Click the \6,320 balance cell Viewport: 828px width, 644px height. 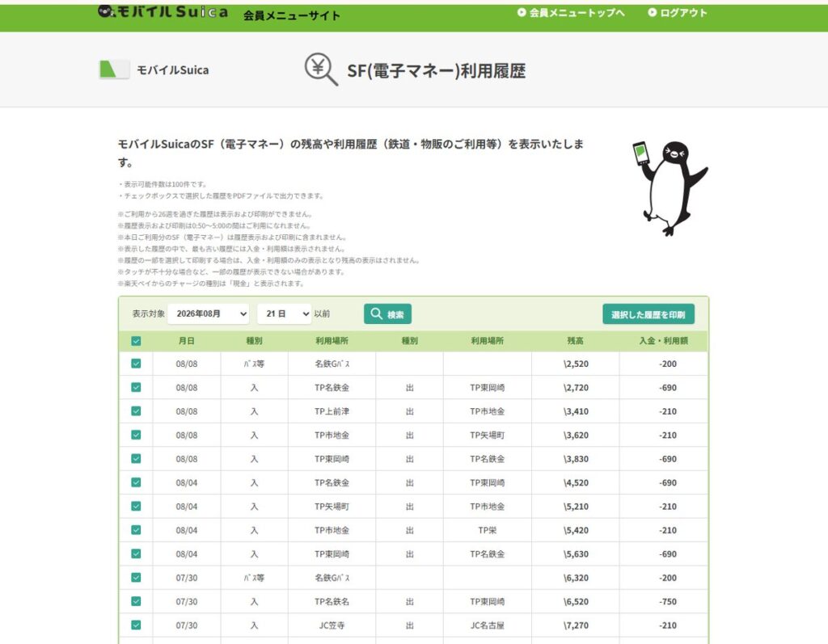576,578
